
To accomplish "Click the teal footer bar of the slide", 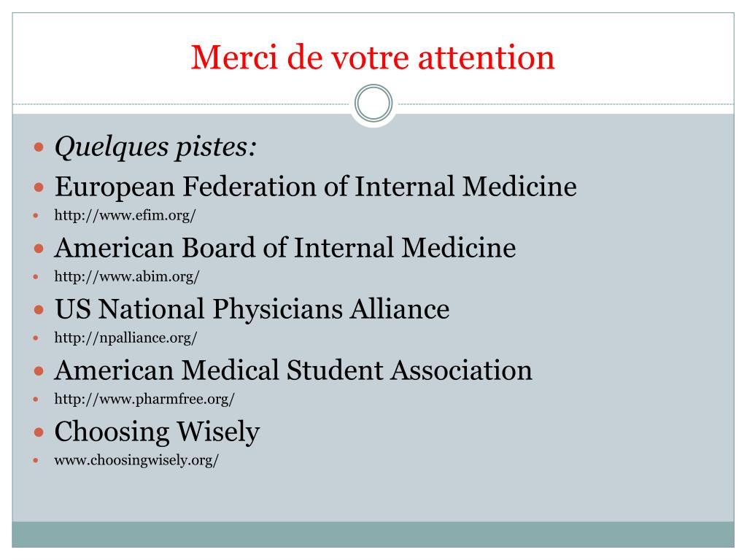I will 373,534.
